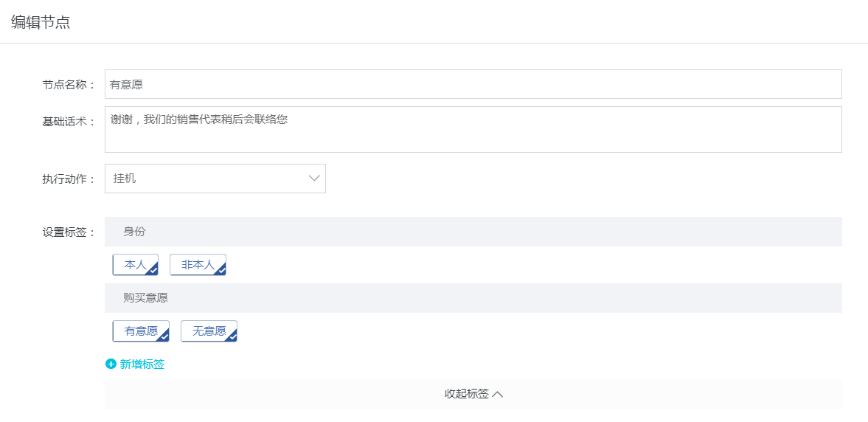Click the down arrow of 执行动作 combo box

coord(314,179)
